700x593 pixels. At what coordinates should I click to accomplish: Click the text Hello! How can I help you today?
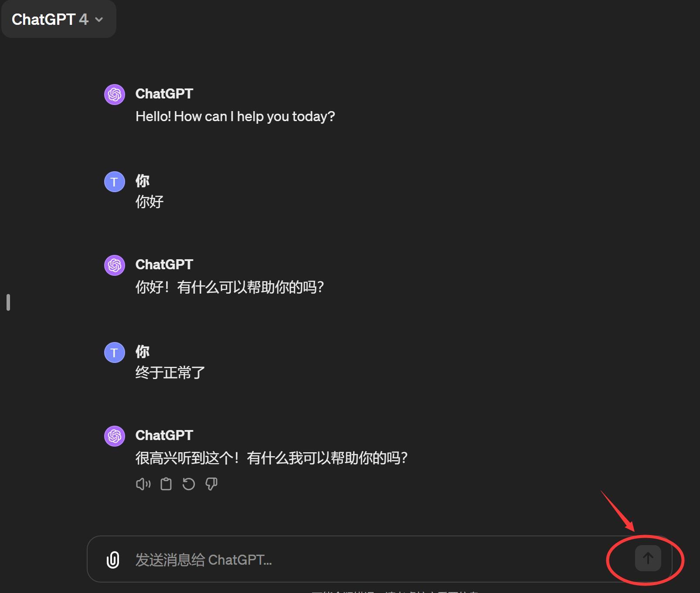click(x=235, y=117)
